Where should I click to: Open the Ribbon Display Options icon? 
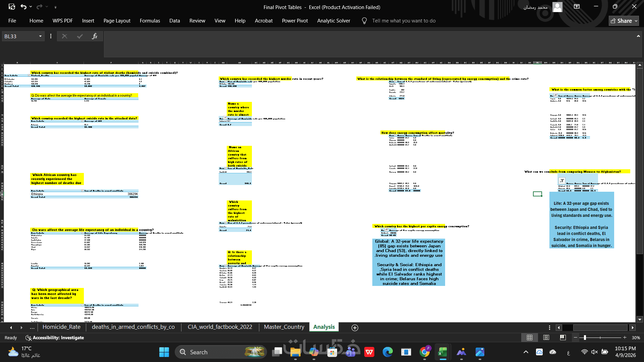coord(577,7)
